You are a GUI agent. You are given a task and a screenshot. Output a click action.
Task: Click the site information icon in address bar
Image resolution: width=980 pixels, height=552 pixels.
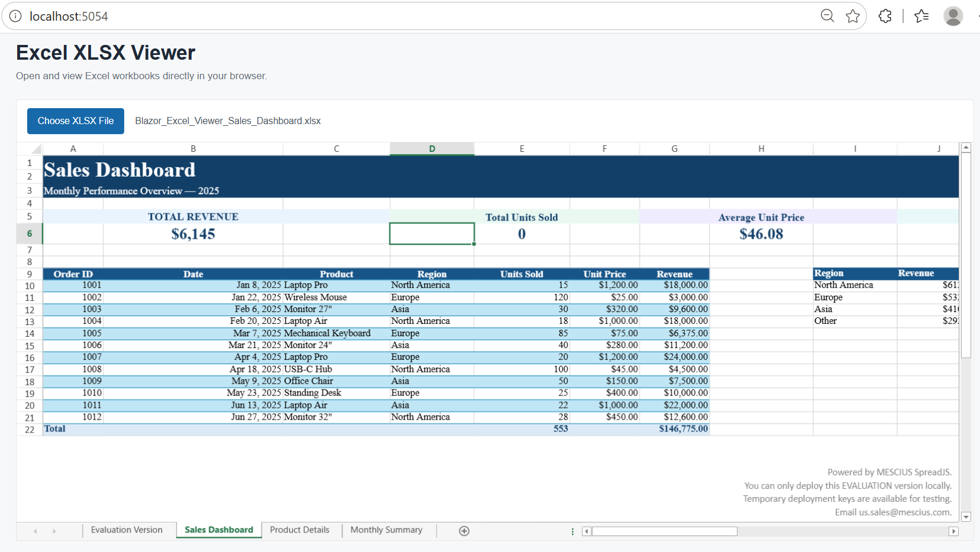point(15,16)
